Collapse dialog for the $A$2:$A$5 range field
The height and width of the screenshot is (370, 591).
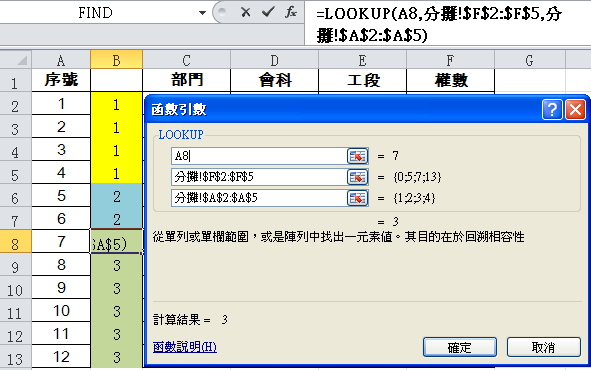(357, 198)
